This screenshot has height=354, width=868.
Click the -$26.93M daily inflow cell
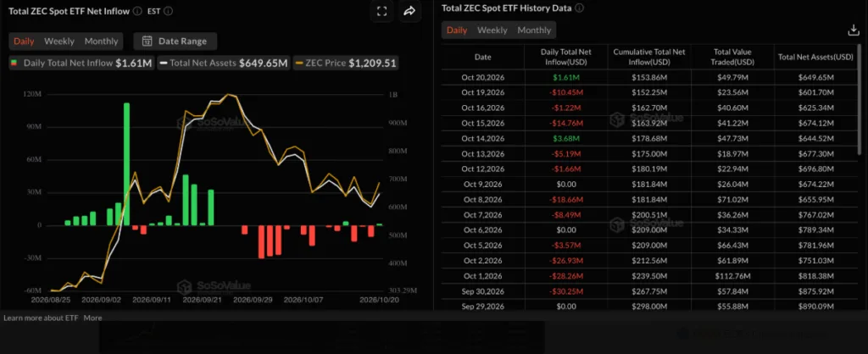565,261
